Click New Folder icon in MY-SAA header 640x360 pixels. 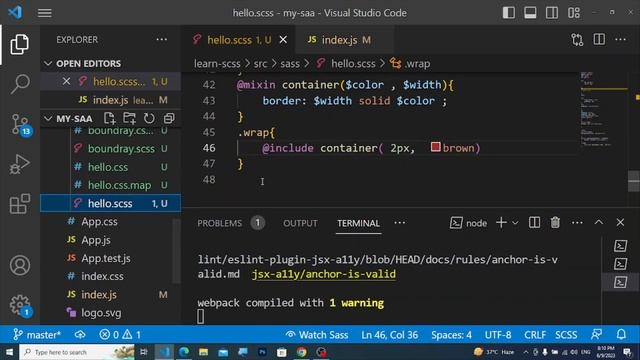(x=129, y=118)
